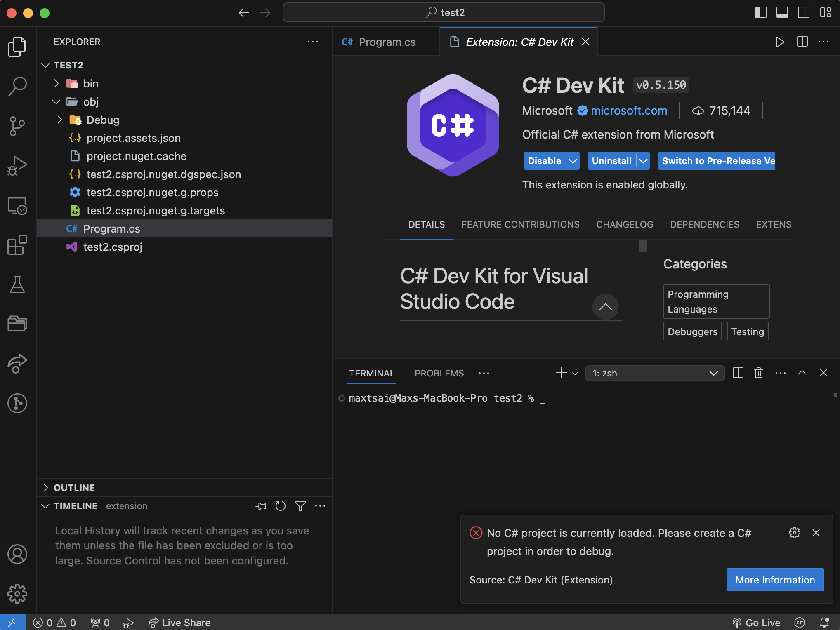Toggle primary sidebar visibility
Screen dimensions: 840x630
pos(760,12)
